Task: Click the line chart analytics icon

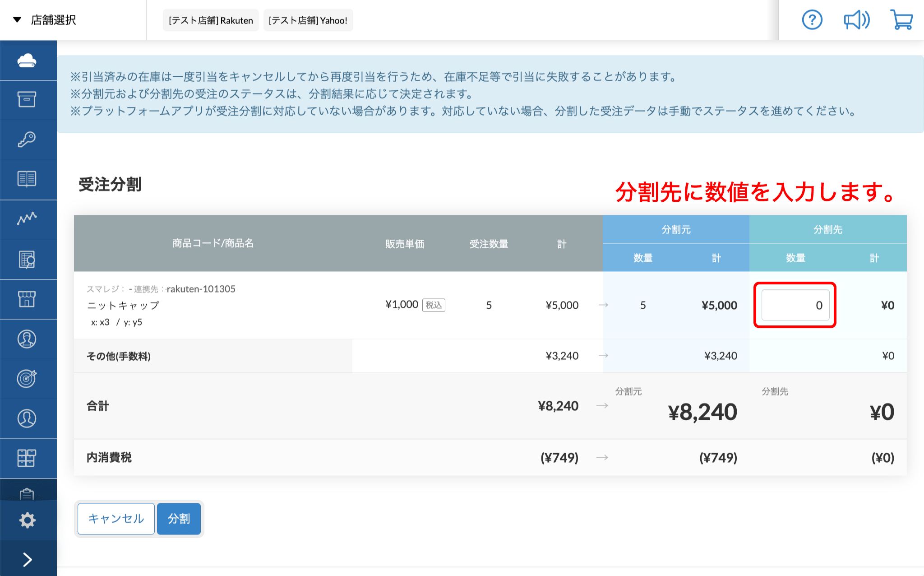Action: tap(27, 218)
